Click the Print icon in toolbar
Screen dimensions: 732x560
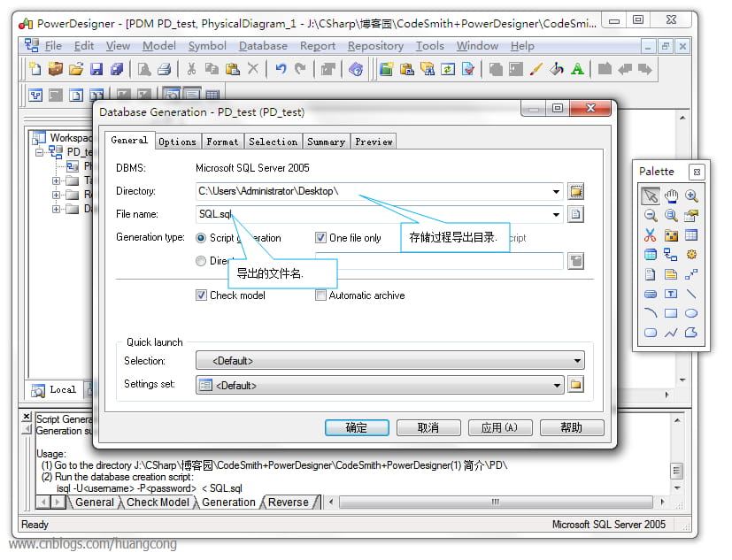click(x=165, y=69)
